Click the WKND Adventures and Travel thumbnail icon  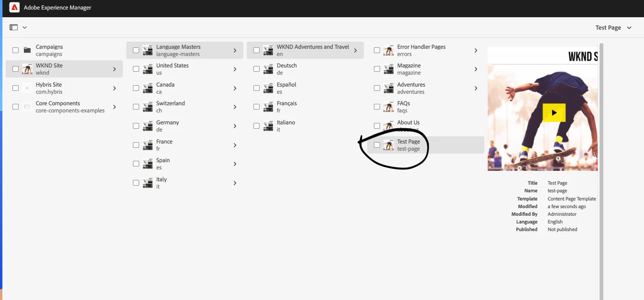[268, 50]
